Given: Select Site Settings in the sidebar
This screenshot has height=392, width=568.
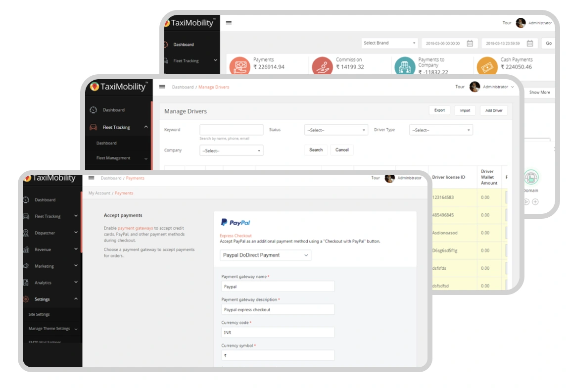Looking at the screenshot, I should point(39,314).
